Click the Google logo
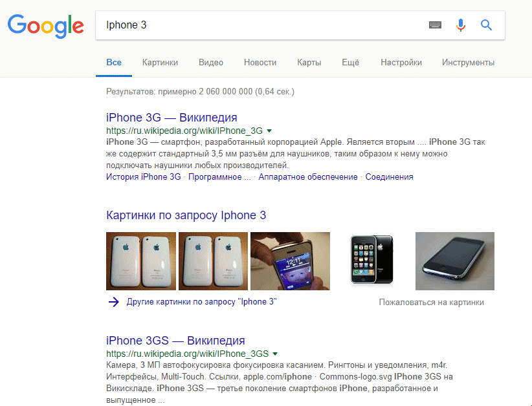This screenshot has height=406, width=532. [x=45, y=26]
